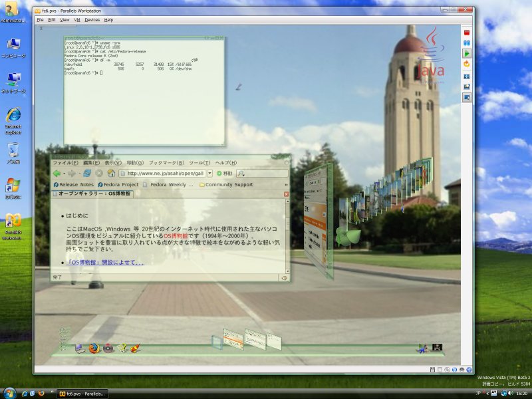The width and height of the screenshot is (532, 399).
Task: Click the green Start VM play button
Action: [467, 53]
